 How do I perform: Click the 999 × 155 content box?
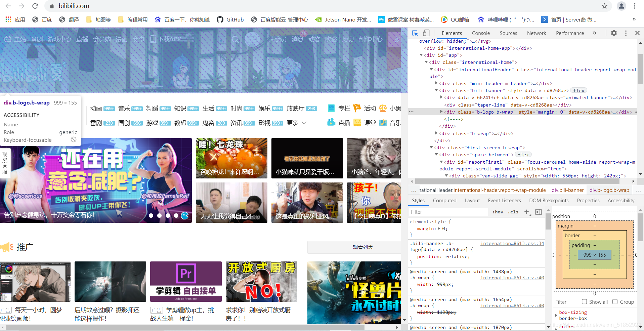594,255
